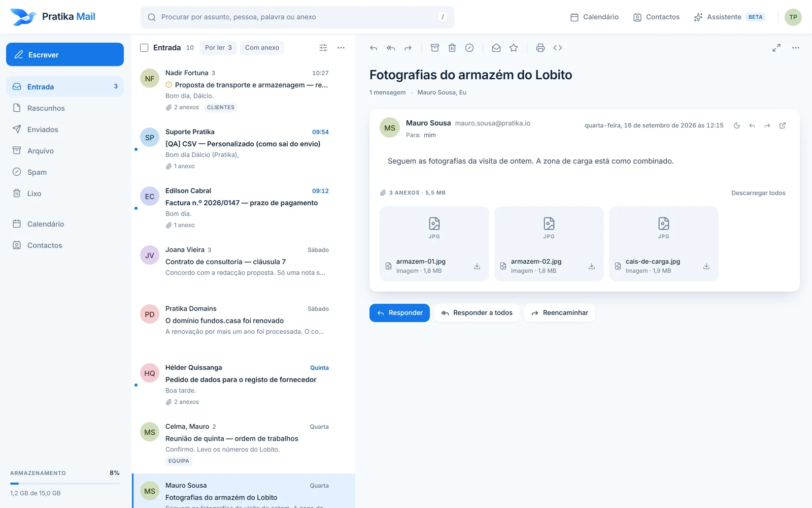The image size is (812, 508).
Task: Archive the open message
Action: [435, 48]
